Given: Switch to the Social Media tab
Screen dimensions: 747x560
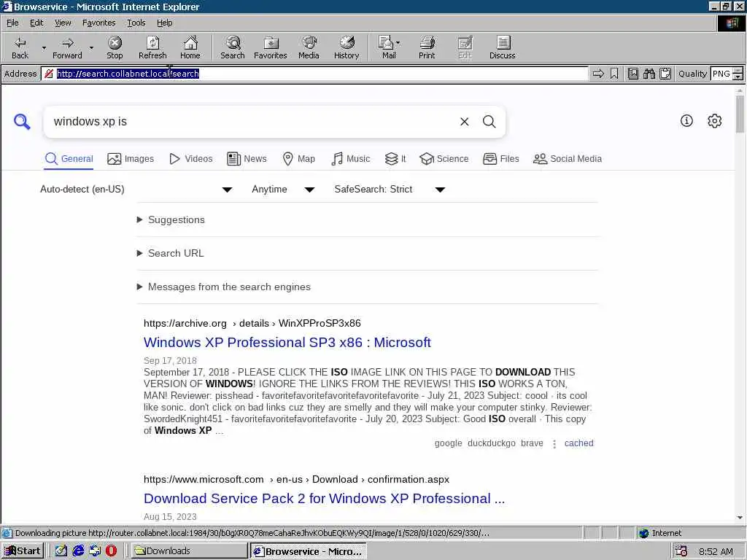Looking at the screenshot, I should [568, 158].
